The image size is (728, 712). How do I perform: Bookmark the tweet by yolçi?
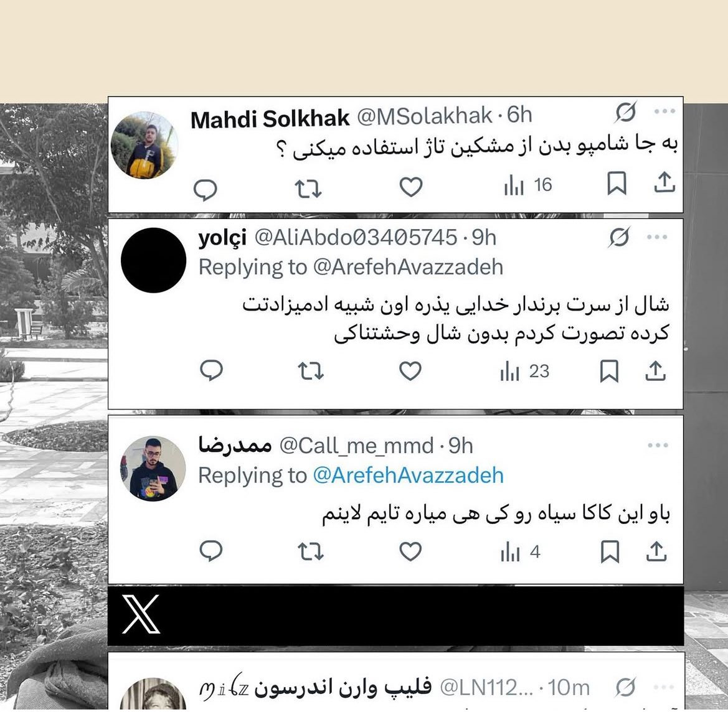point(609,372)
